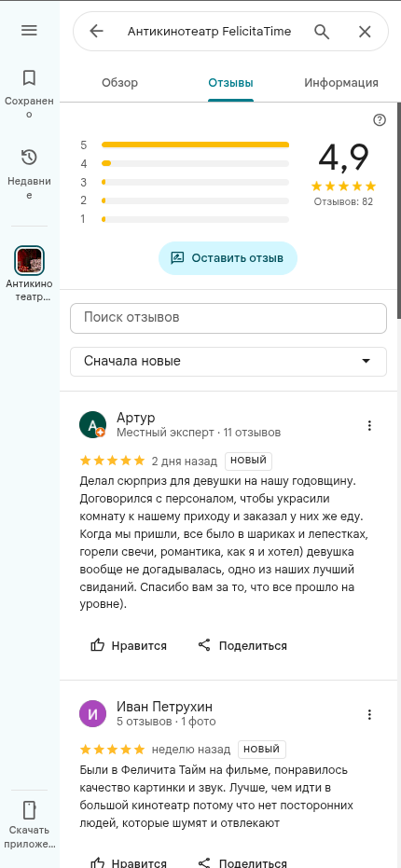Clear the search with the X icon
Screen dimensions: 401x868
point(365,32)
